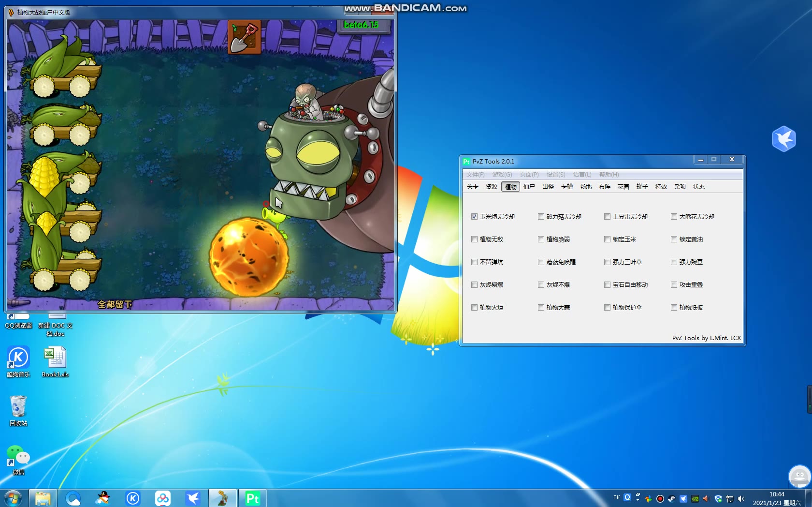Open the blue bird app in taskbar
This screenshot has width=812, height=507.
click(x=193, y=498)
